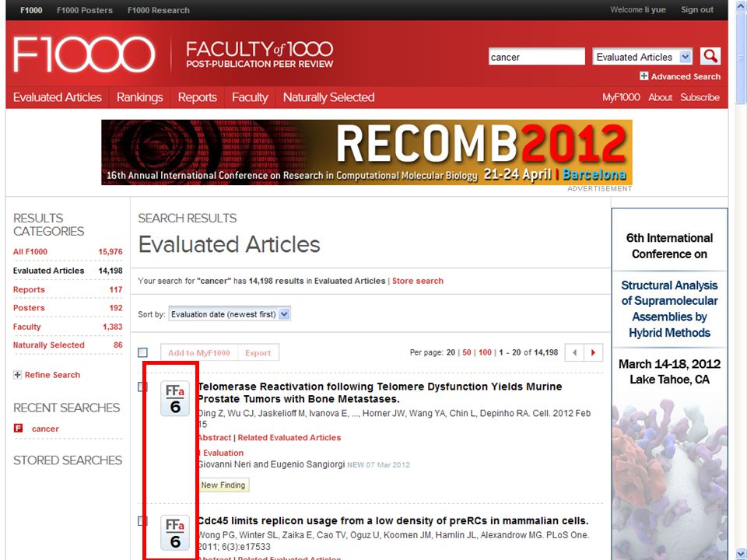Viewport: 747px width, 560px height.
Task: Click the red F icon beside recent cancer search
Action: point(18,428)
